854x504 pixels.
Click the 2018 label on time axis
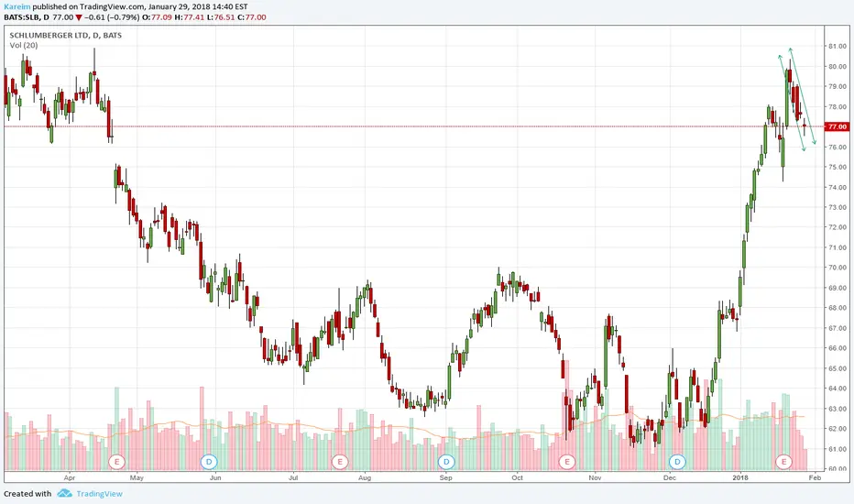coord(740,477)
